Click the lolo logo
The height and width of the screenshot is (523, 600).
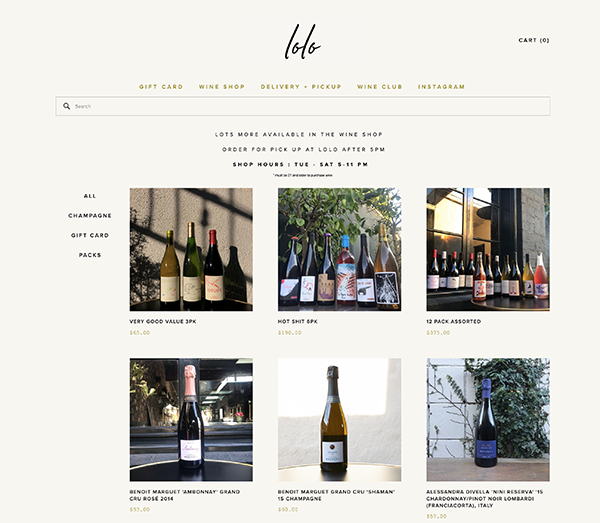point(302,42)
